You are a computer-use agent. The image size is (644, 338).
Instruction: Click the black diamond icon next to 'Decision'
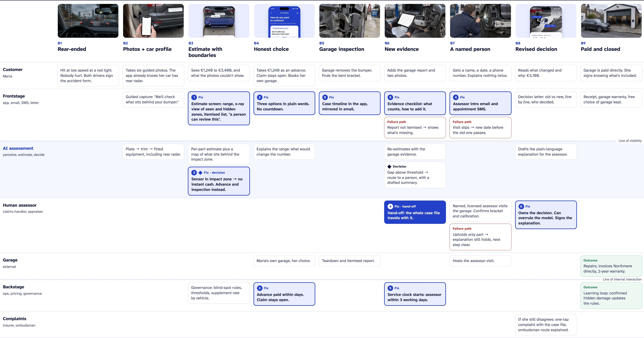(x=389, y=166)
